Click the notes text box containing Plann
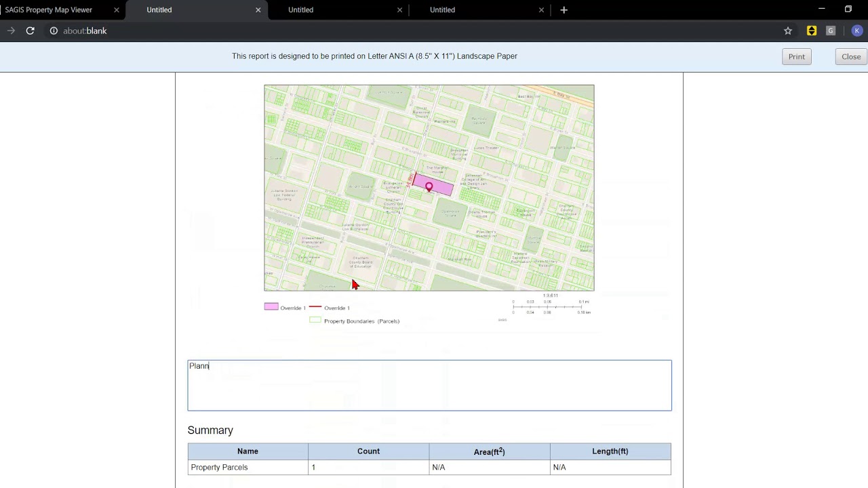This screenshot has width=868, height=488. [x=429, y=385]
